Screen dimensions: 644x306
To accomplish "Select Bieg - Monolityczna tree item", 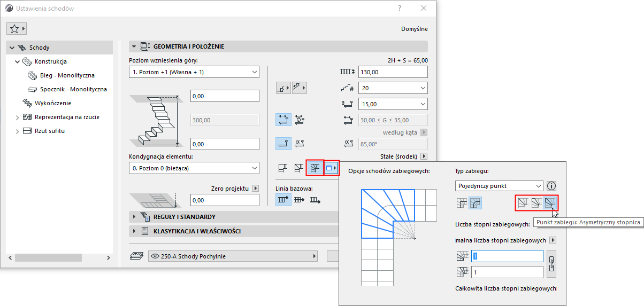I will (x=67, y=75).
